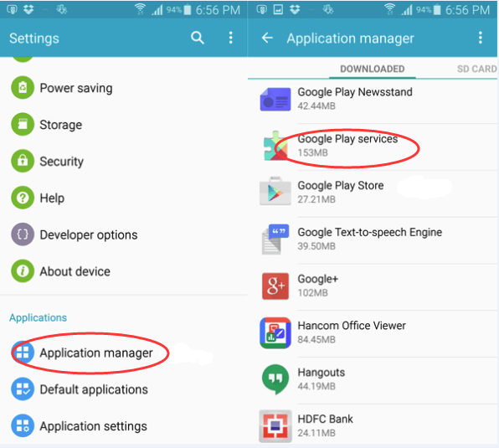Click the Settings title text
Viewport: 499px width, 448px height.
click(34, 39)
